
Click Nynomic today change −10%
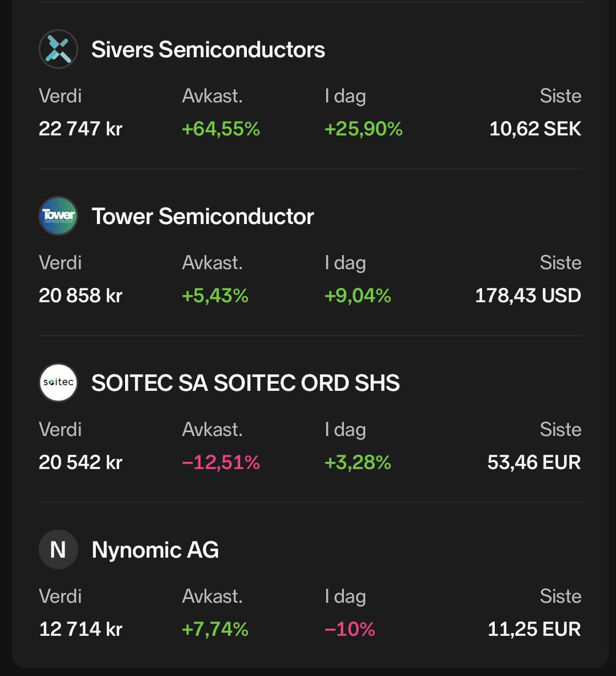click(x=350, y=629)
